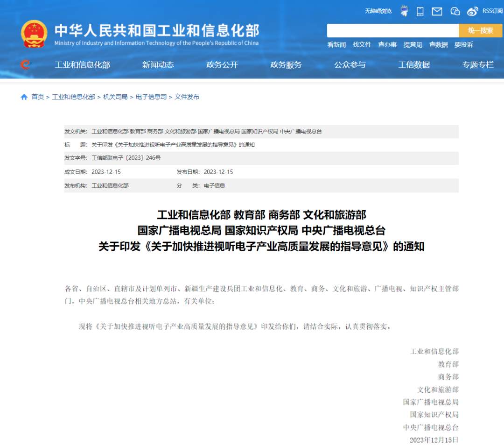The height and width of the screenshot is (446, 504).
Task: Click the home icon in breadcrumb
Action: pos(24,97)
